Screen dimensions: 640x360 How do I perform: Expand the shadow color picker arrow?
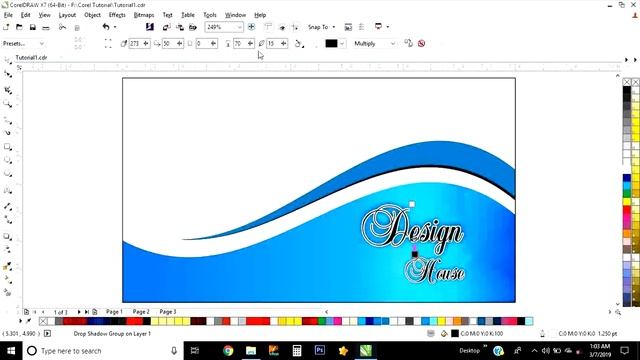(342, 43)
